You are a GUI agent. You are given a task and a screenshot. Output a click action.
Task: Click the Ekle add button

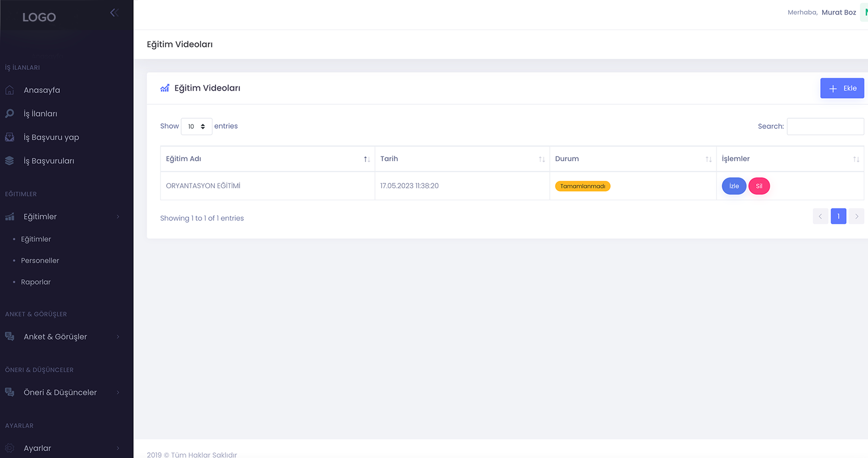[842, 88]
